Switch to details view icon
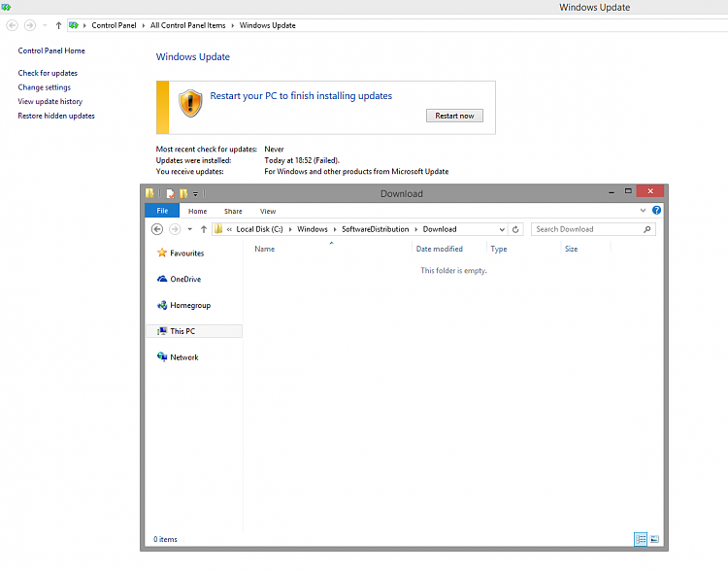This screenshot has height=573, width=728. point(641,539)
